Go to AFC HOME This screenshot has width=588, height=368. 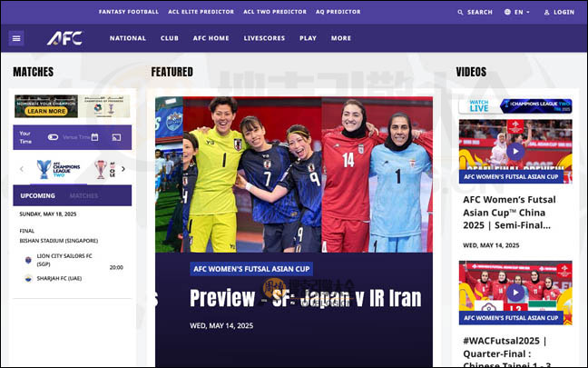coord(211,38)
